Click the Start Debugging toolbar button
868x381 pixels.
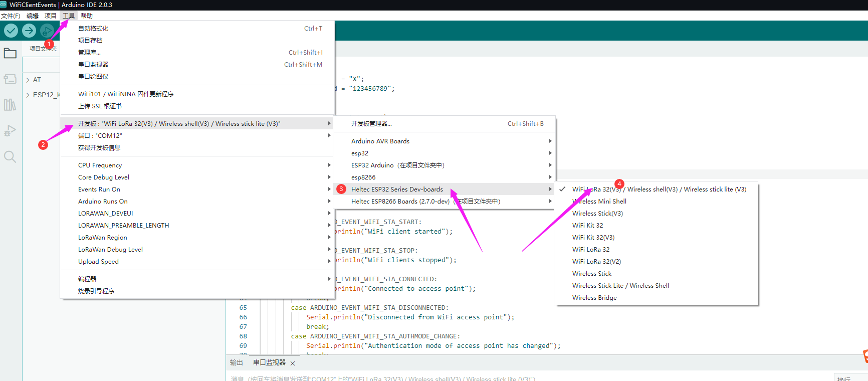pos(47,31)
